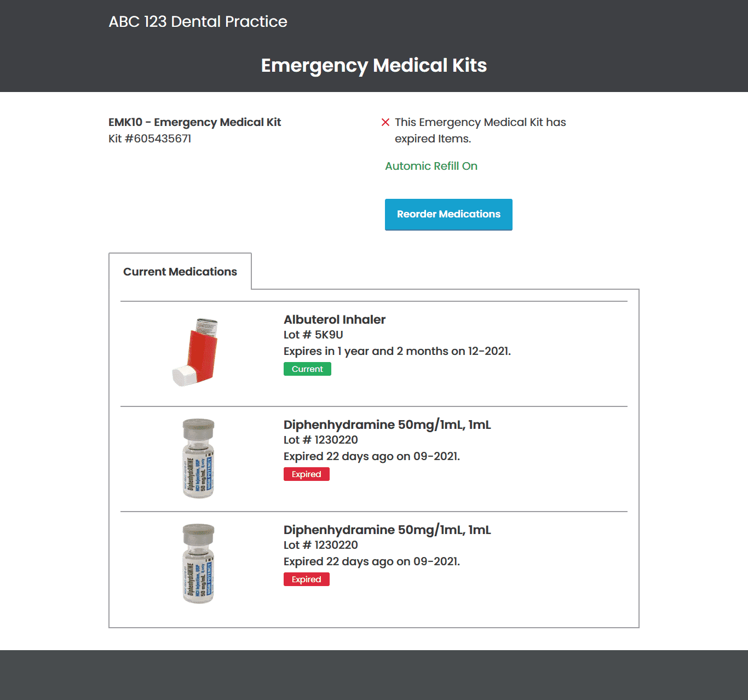
Task: Click the Lot # 5K9U text
Action: click(x=313, y=335)
